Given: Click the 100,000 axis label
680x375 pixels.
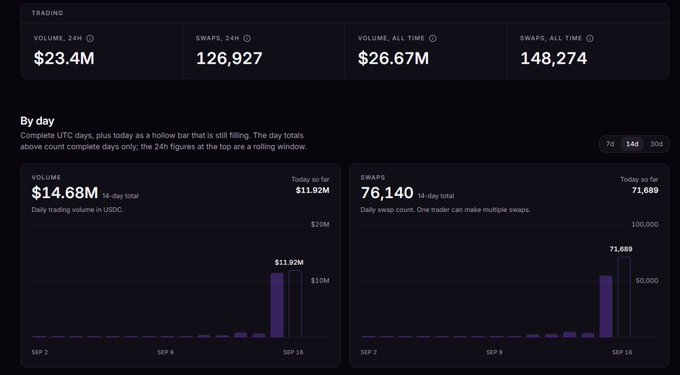Looking at the screenshot, I should pyautogui.click(x=644, y=224).
